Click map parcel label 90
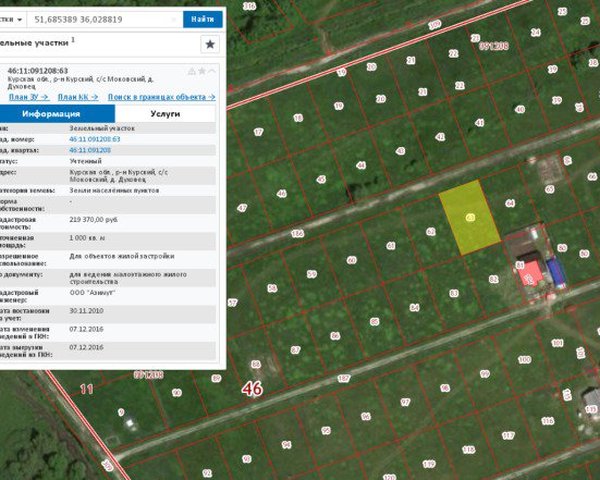 tap(176, 393)
